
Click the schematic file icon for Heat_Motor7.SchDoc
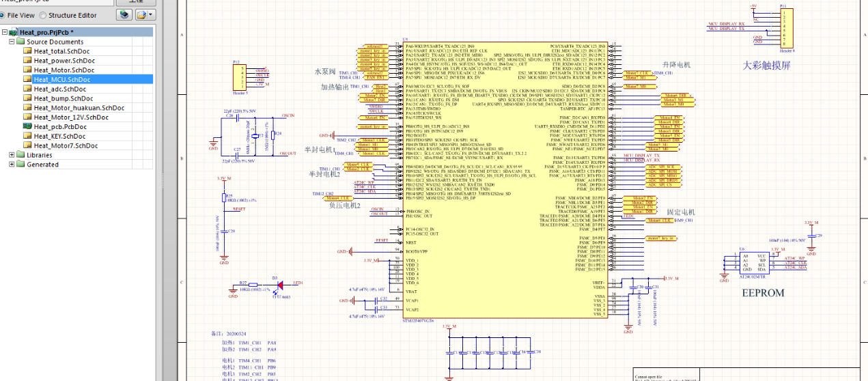coord(28,145)
